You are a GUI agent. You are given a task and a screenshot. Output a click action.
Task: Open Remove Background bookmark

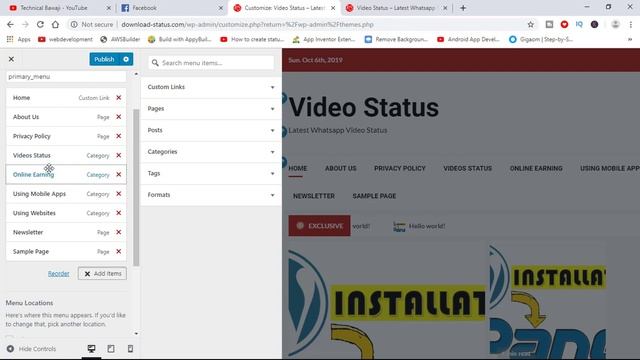pos(396,39)
